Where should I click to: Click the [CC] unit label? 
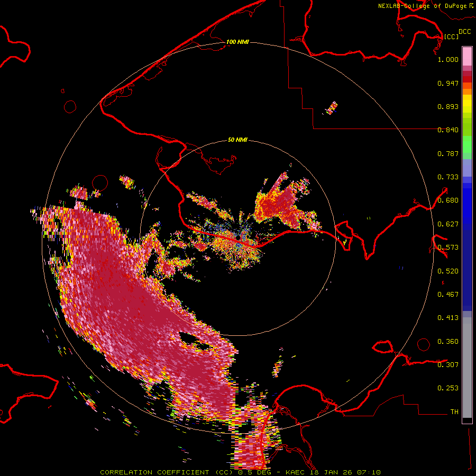451,36
